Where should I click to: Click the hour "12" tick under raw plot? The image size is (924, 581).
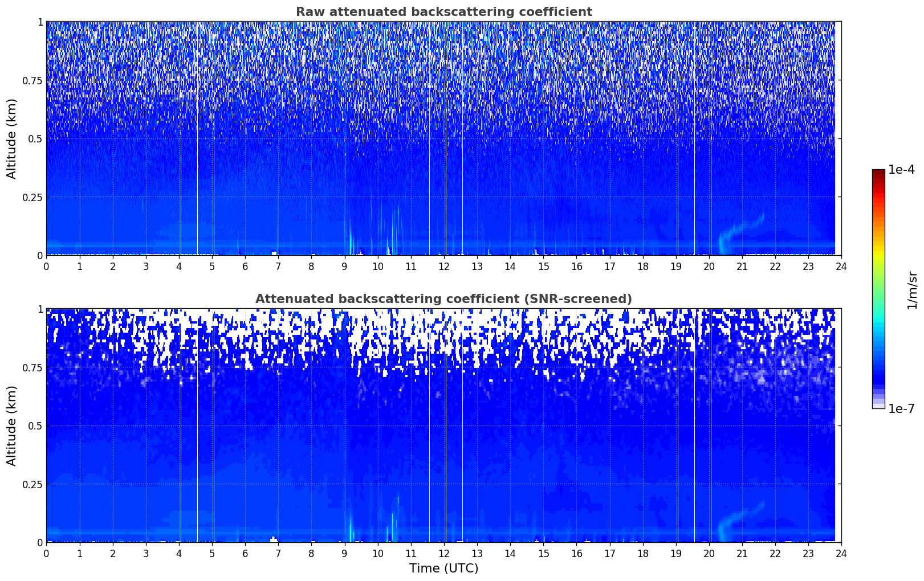[x=443, y=266]
